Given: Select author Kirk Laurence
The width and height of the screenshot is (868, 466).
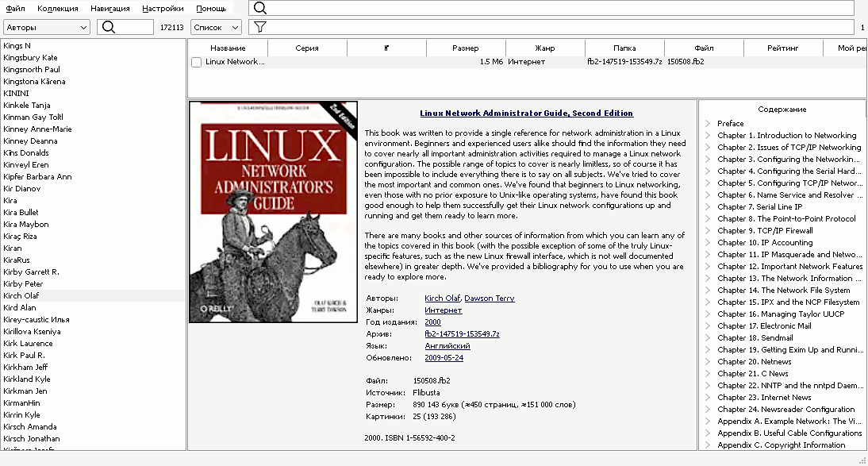Looking at the screenshot, I should coord(93,344).
